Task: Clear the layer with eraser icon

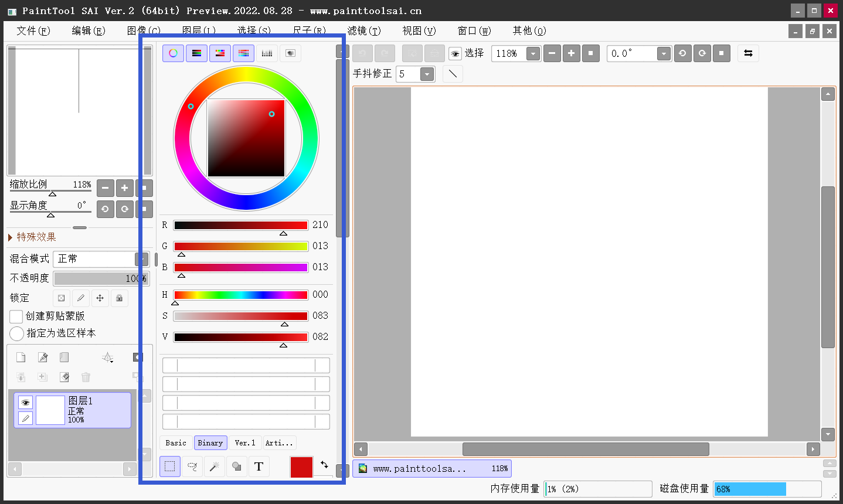Action: (x=64, y=377)
